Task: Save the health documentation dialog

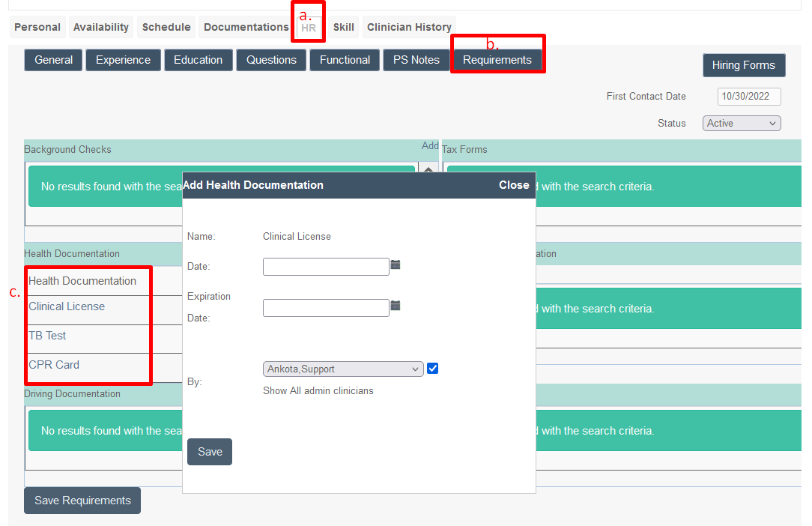Action: pyautogui.click(x=210, y=452)
